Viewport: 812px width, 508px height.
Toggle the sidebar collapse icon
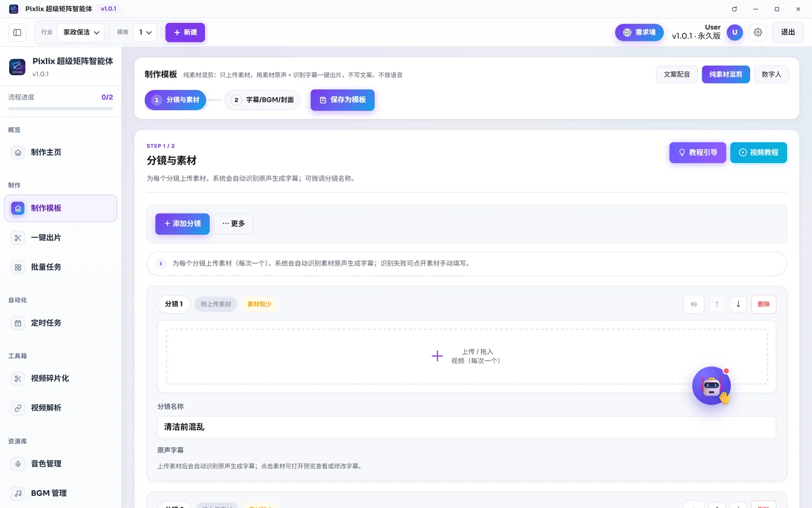coord(17,33)
